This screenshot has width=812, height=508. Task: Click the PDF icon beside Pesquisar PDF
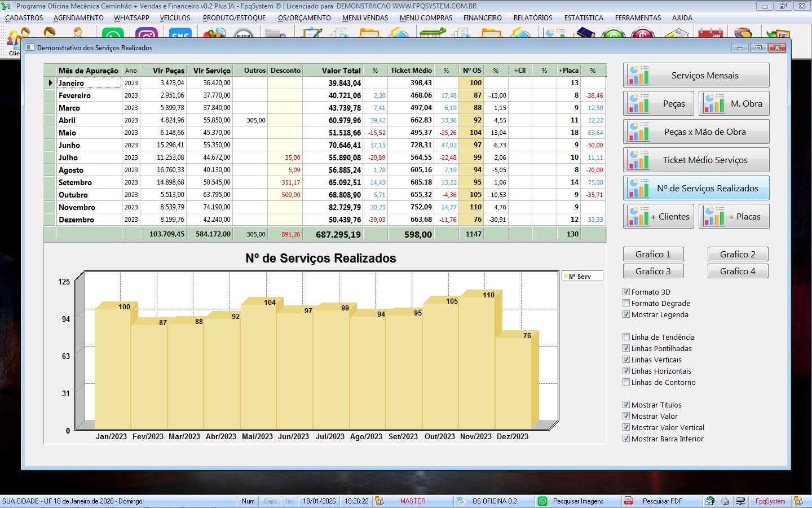[629, 501]
